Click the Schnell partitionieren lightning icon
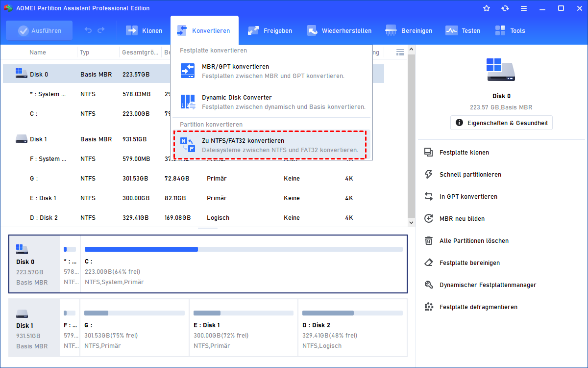Viewport: 588px width, 368px height. (x=429, y=175)
